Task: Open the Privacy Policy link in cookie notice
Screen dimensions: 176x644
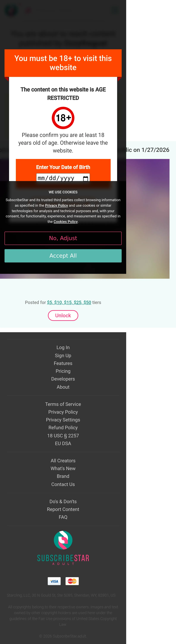Action: point(56,205)
